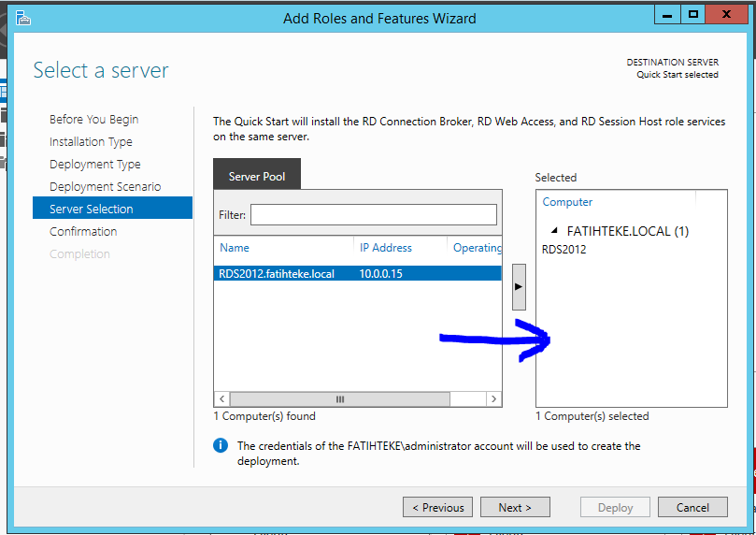Viewport: 756px width, 535px height.
Task: Click the scroll left arrow in server list
Action: (221, 399)
